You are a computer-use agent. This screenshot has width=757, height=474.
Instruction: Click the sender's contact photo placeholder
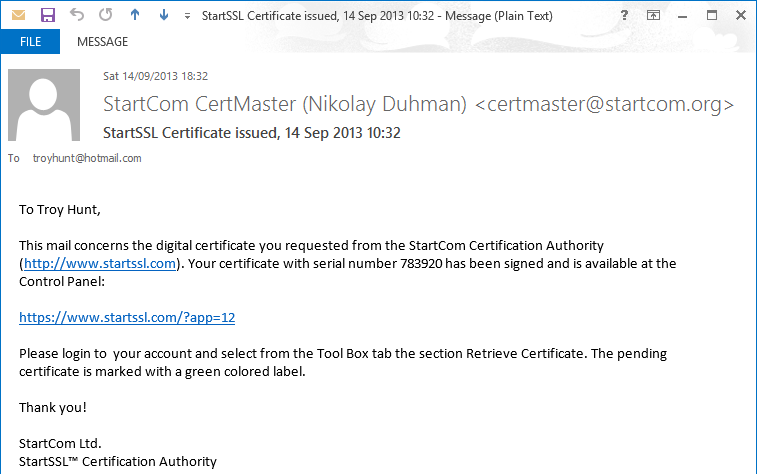44,105
